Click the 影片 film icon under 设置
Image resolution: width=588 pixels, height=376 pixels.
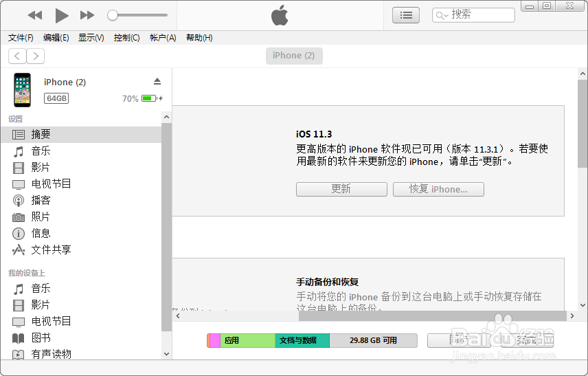pos(19,168)
